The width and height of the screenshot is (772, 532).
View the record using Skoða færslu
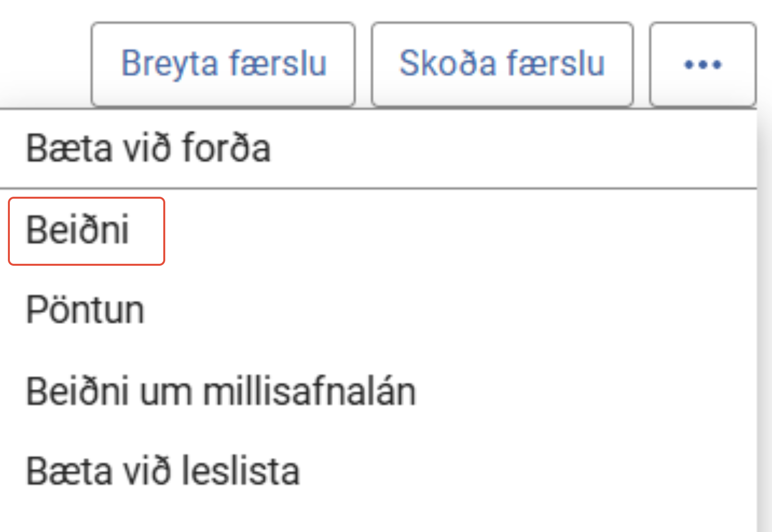pos(502,64)
